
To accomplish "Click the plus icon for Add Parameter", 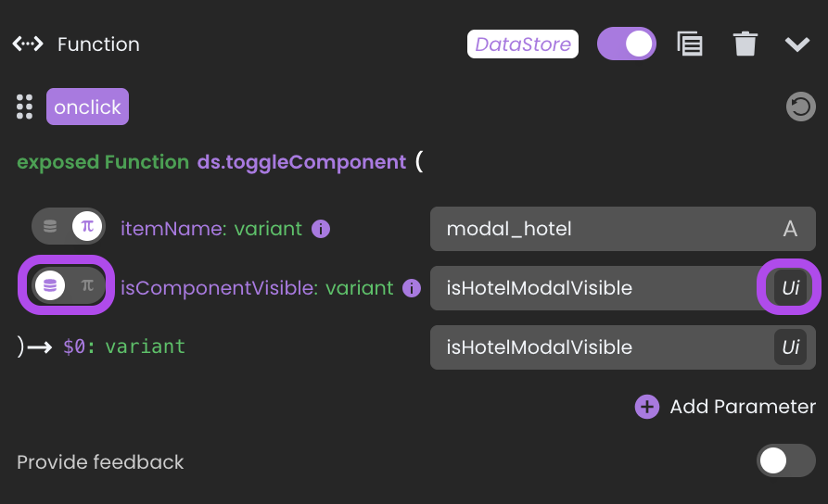I will 647,407.
